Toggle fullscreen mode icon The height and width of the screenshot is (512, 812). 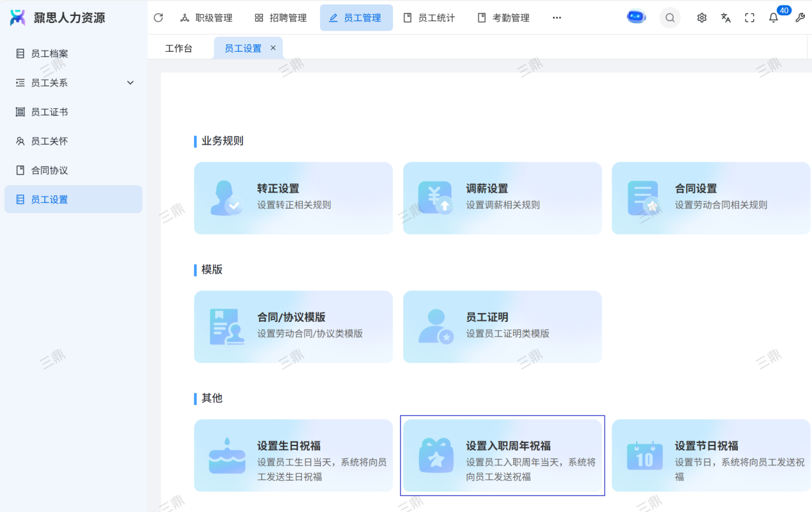click(x=749, y=18)
